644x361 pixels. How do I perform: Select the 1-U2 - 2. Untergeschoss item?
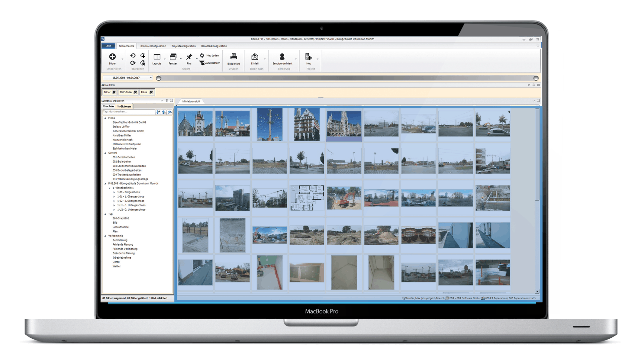coord(131,210)
